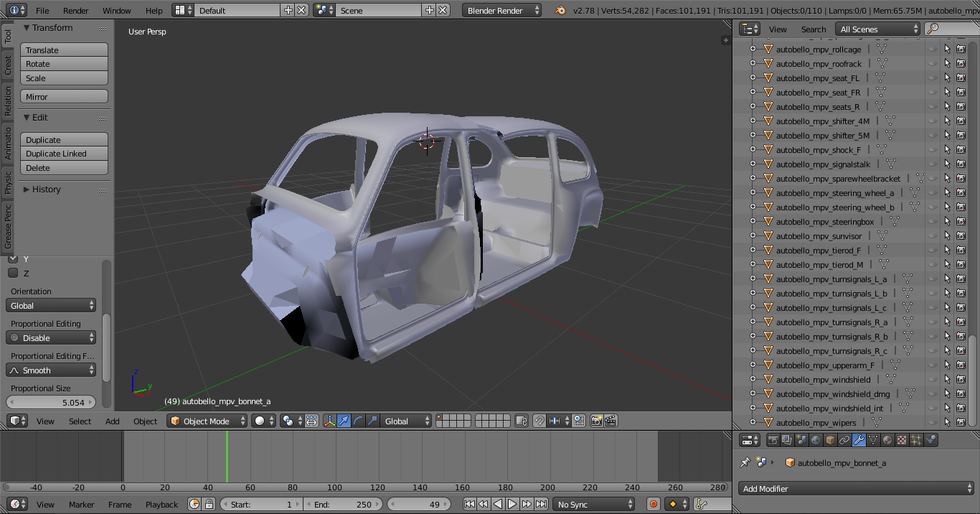This screenshot has width=980, height=514.
Task: Expand autobello_mpv_wipers in the outliner
Action: 753,423
